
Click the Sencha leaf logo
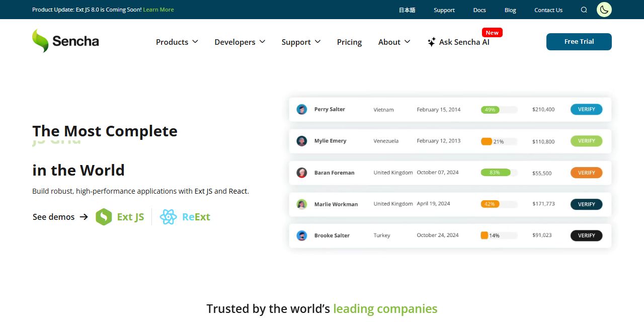pos(40,41)
